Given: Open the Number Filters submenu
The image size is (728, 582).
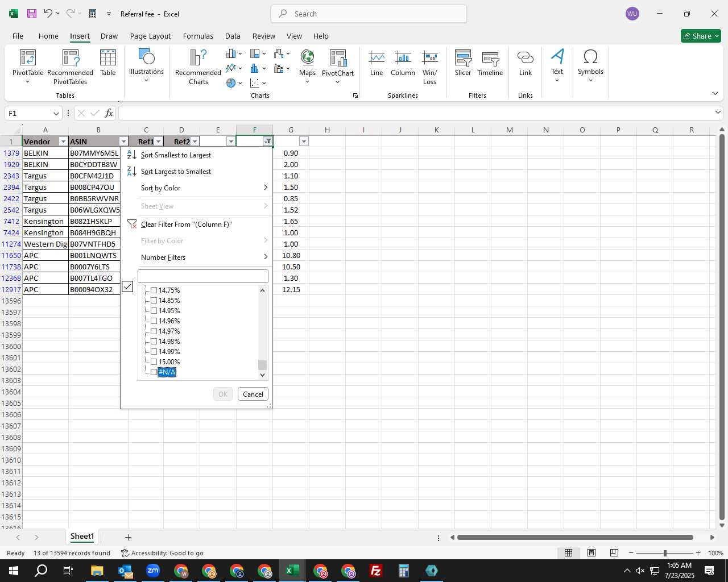Looking at the screenshot, I should coord(197,257).
